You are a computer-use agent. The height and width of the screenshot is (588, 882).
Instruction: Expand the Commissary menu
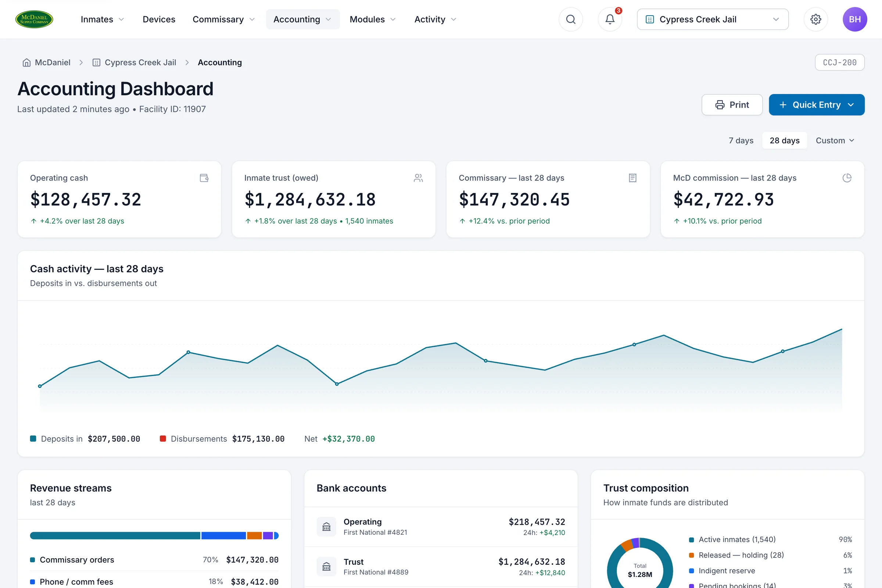pos(223,19)
